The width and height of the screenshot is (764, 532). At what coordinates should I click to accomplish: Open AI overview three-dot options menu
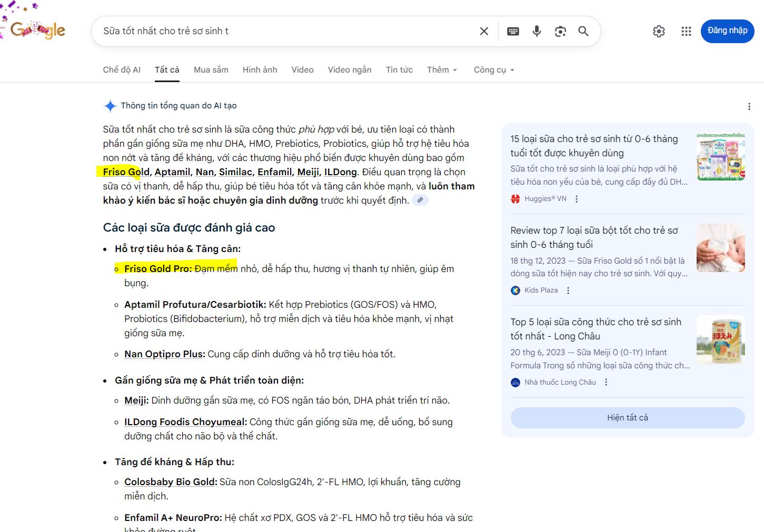point(749,106)
